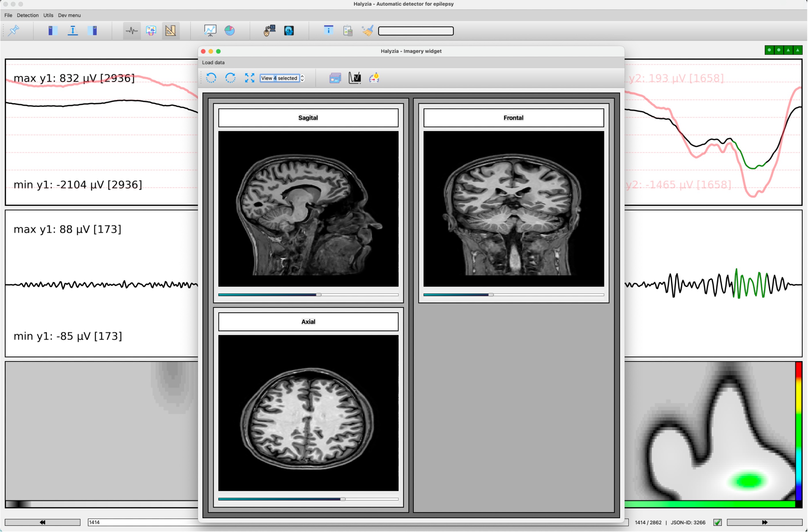Rotate view counterclockwise in Imagery widget
808x532 pixels.
pyautogui.click(x=211, y=78)
